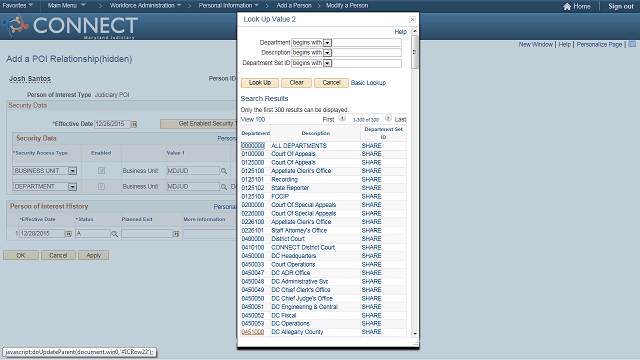This screenshot has height=360, width=640.
Task: Click View 100 link in search results
Action: pos(253,120)
